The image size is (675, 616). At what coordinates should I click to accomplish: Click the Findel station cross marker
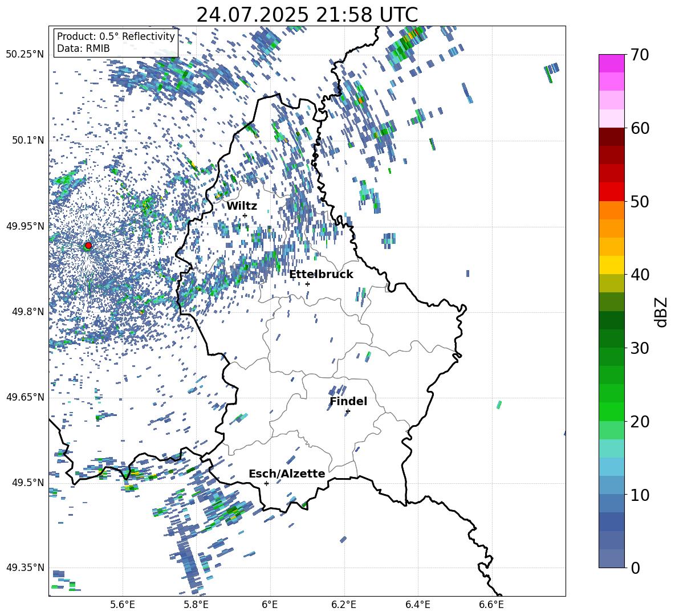tap(348, 411)
